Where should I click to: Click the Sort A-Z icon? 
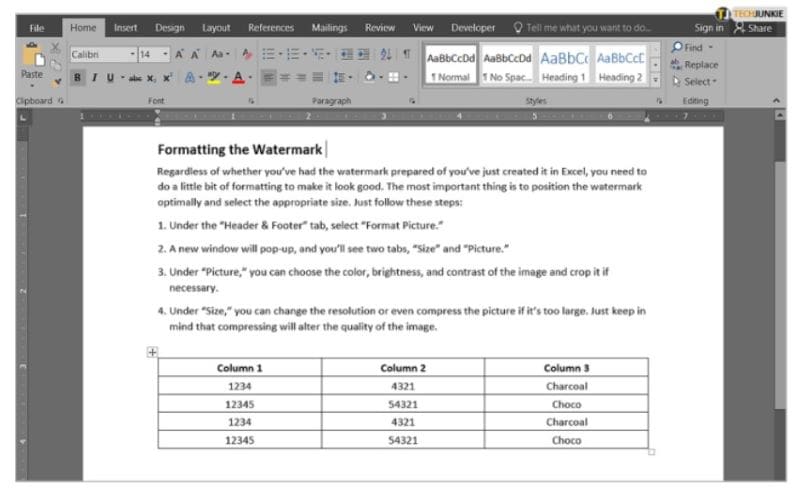tap(386, 54)
